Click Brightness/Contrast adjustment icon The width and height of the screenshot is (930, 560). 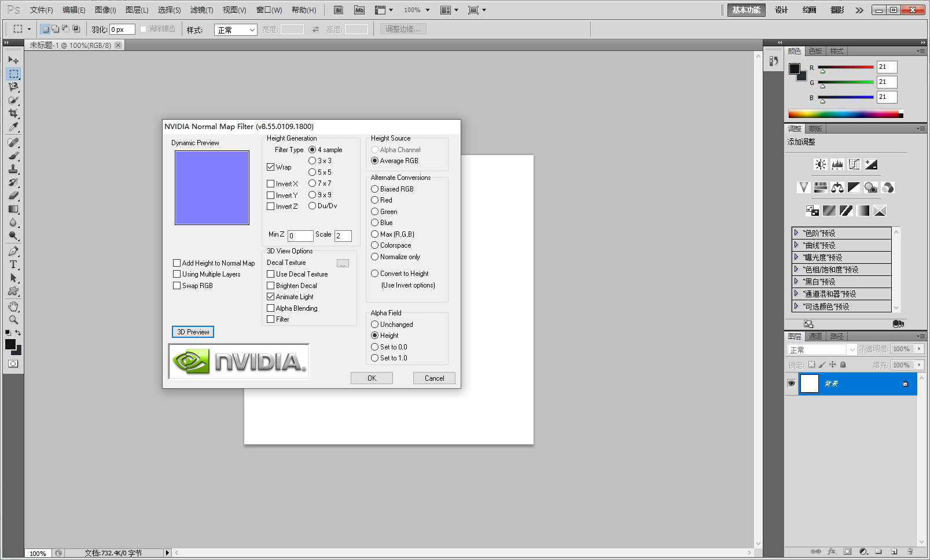point(820,165)
